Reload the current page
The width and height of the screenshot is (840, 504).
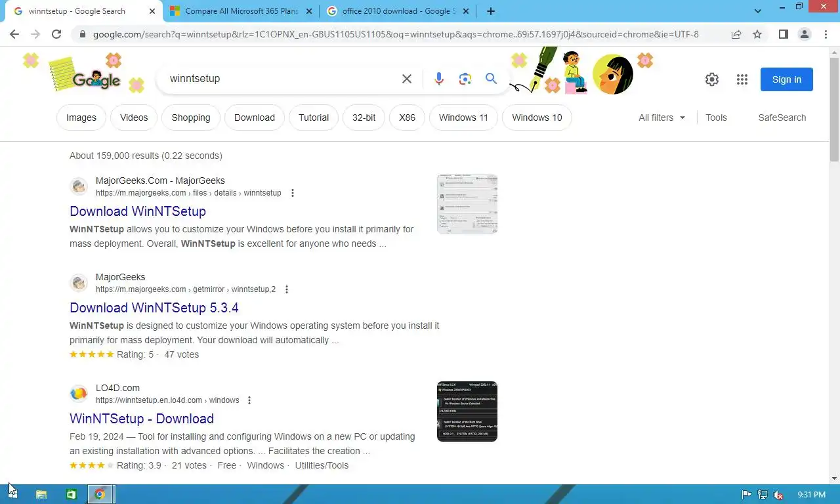tap(56, 34)
